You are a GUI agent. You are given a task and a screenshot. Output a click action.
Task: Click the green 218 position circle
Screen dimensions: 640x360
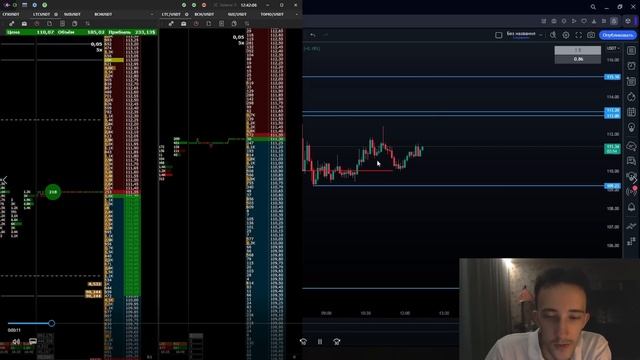coord(53,192)
